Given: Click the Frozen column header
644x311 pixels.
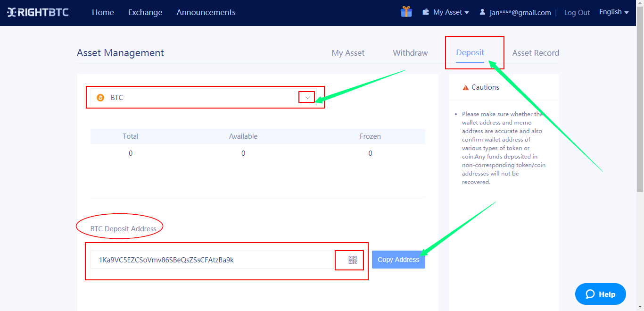Looking at the screenshot, I should tap(370, 136).
